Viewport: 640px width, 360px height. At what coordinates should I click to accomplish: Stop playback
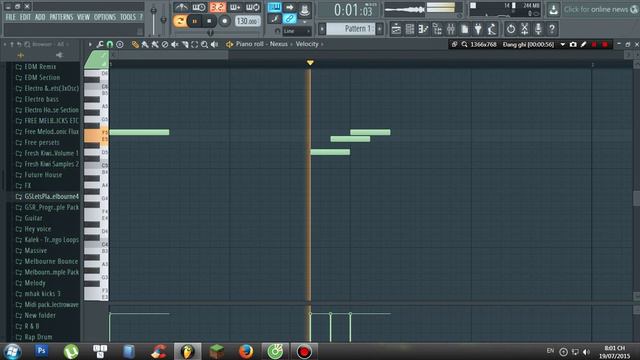[209, 21]
